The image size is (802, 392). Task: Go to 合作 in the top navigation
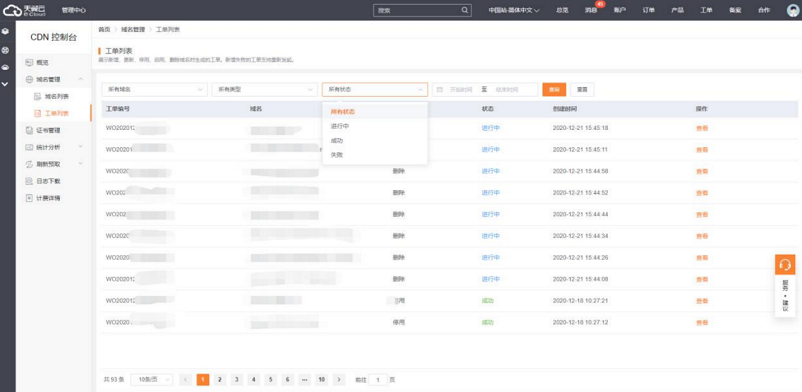click(764, 10)
